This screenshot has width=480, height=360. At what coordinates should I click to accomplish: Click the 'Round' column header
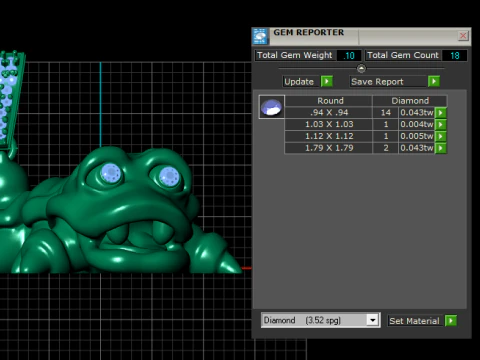330,101
